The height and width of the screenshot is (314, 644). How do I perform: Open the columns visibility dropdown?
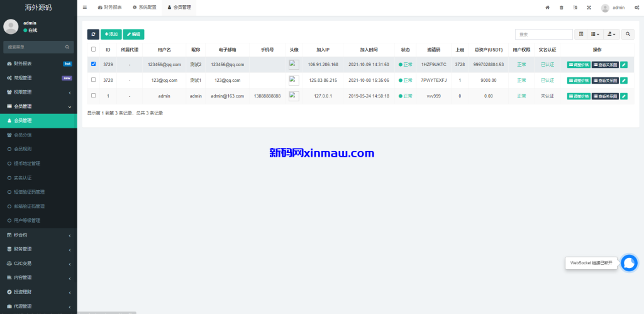596,35
